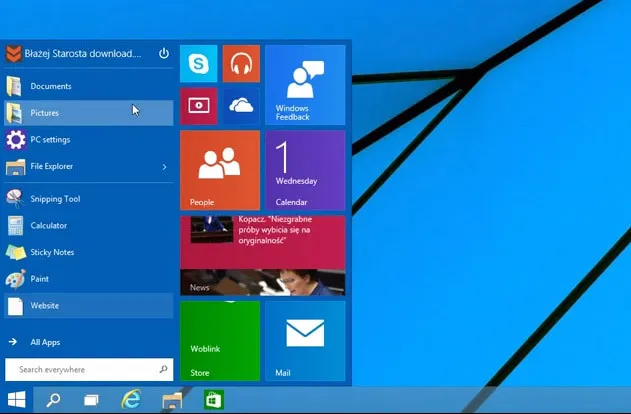Open the News live tile thumbnail
The height and width of the screenshot is (414, 631).
click(262, 255)
